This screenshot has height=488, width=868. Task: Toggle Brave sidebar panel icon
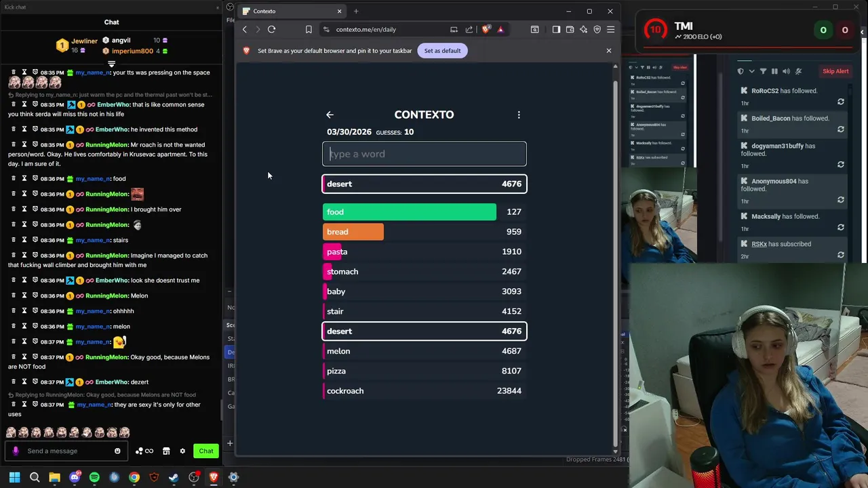tap(556, 29)
